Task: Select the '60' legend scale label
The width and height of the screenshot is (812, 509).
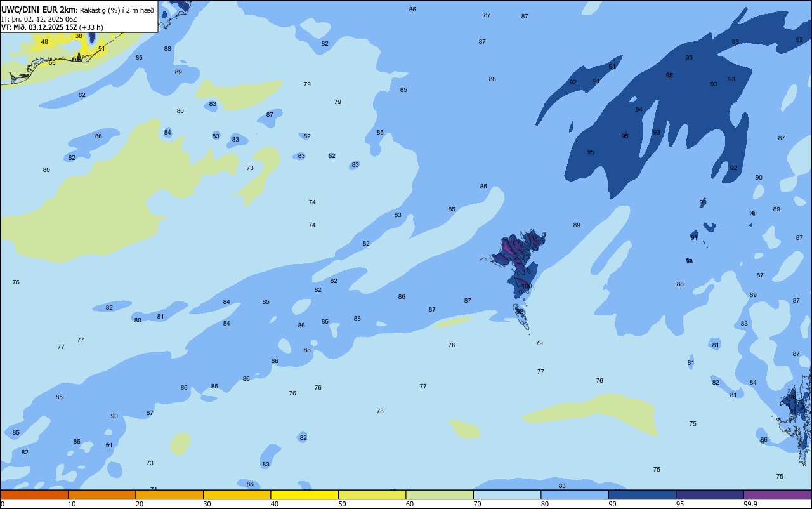Action: tap(410, 504)
